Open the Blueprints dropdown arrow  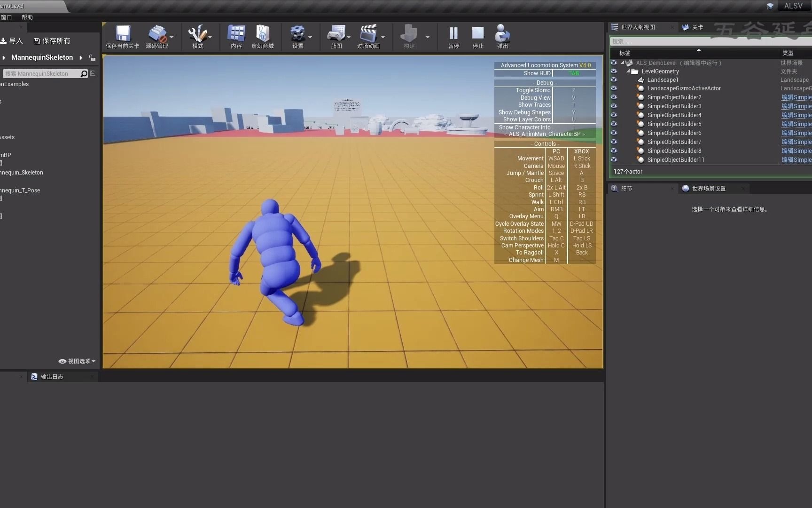click(x=349, y=37)
